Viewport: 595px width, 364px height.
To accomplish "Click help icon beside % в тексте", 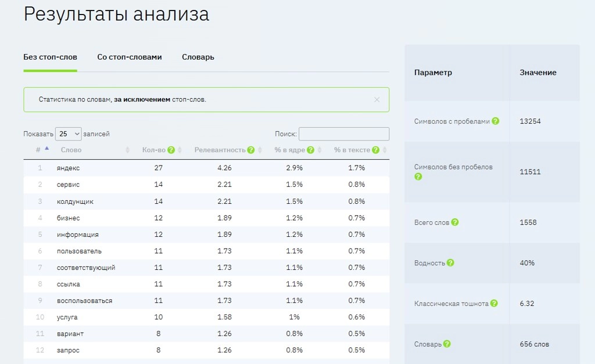I will [x=375, y=150].
